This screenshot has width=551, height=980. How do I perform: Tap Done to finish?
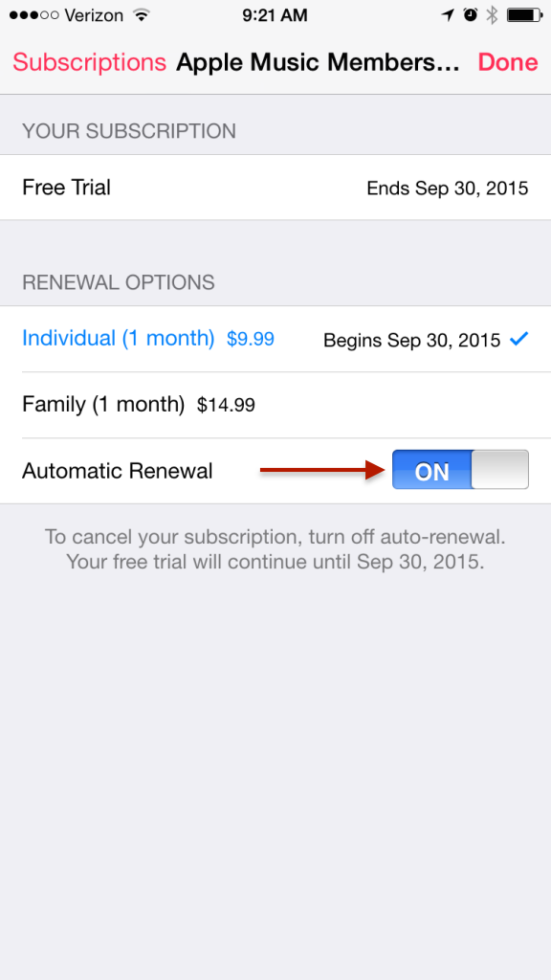pos(508,62)
